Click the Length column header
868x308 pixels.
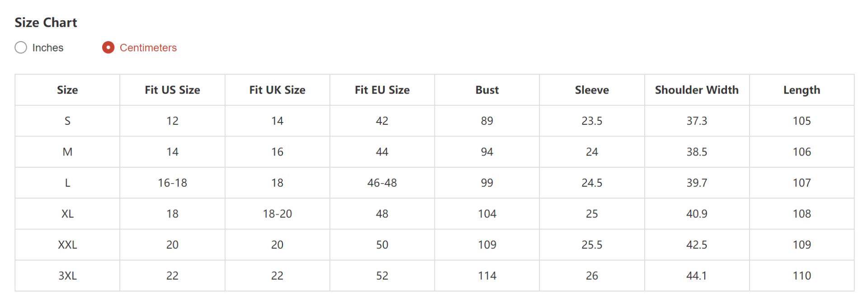pos(802,90)
